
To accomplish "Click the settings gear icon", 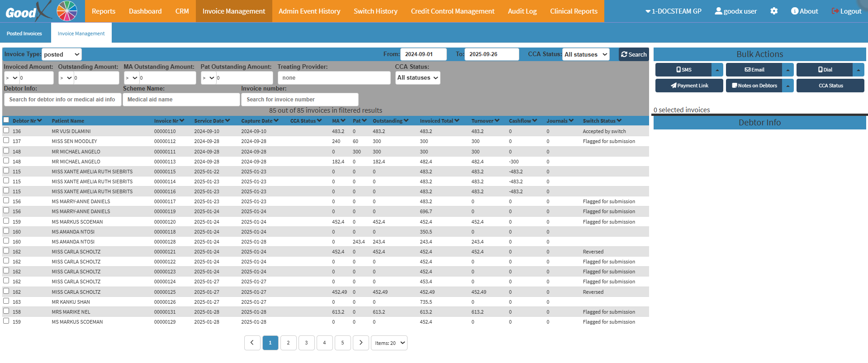I will click(774, 11).
